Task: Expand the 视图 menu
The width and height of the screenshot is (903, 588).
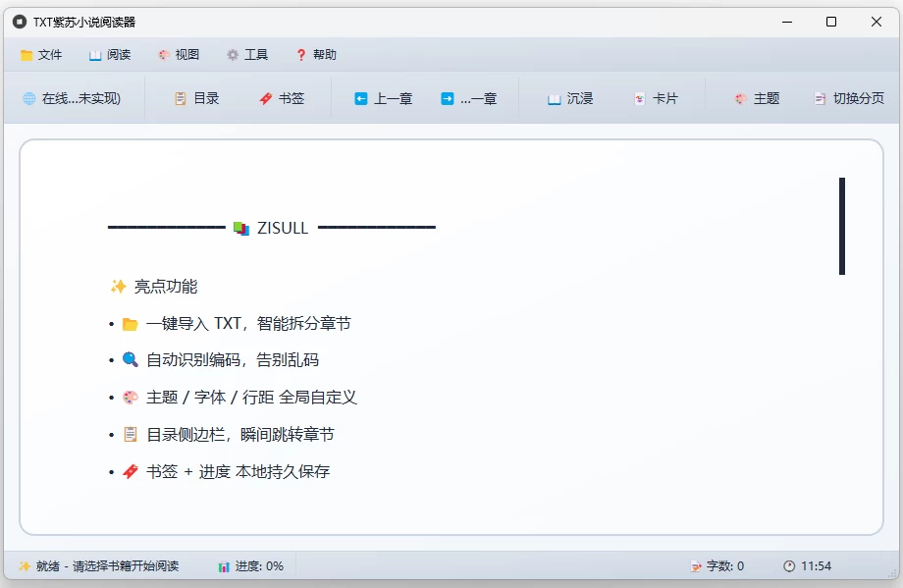Action: coord(179,55)
